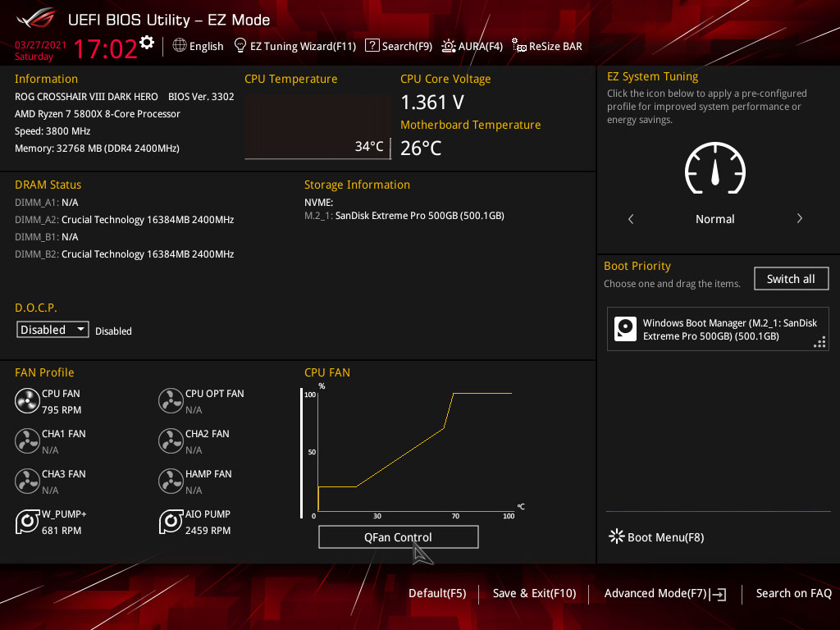
Task: Click the W_PUMP+ pump icon
Action: pyautogui.click(x=27, y=521)
